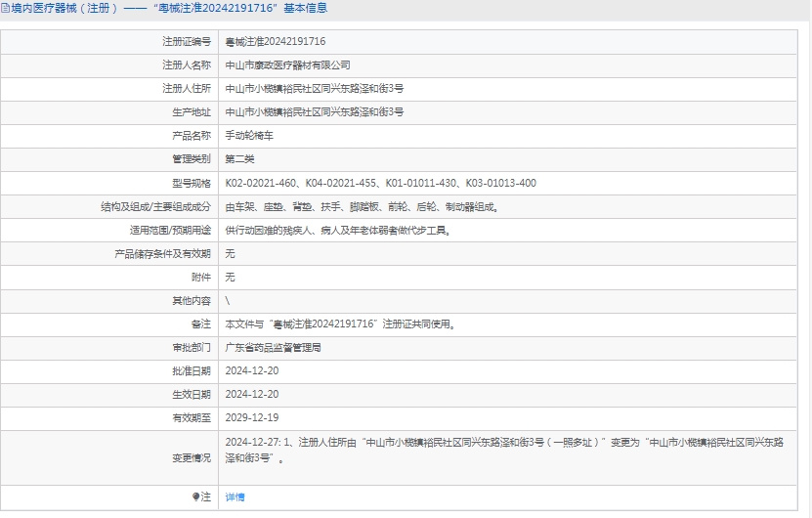Click the model specification K02-02021-460 text
The width and height of the screenshot is (812, 518).
click(x=261, y=183)
